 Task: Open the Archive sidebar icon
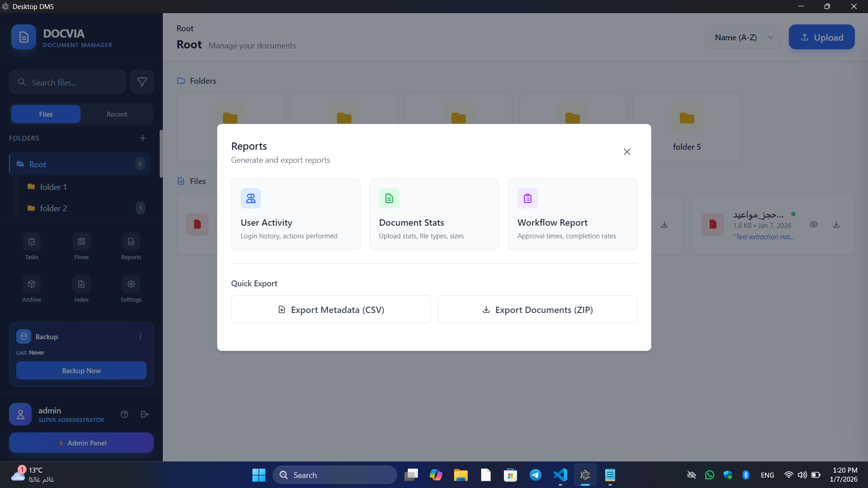32,289
